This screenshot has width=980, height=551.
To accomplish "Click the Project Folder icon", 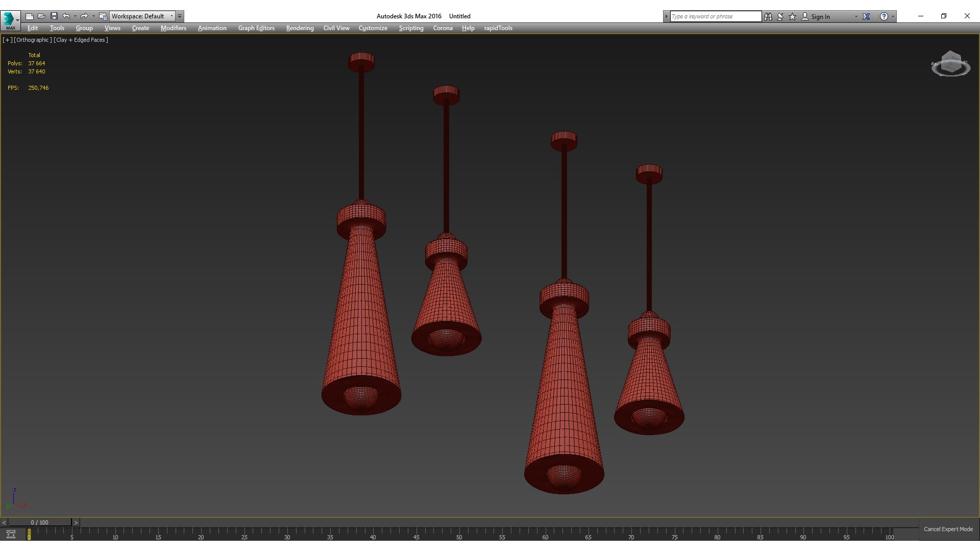I will 103,16.
